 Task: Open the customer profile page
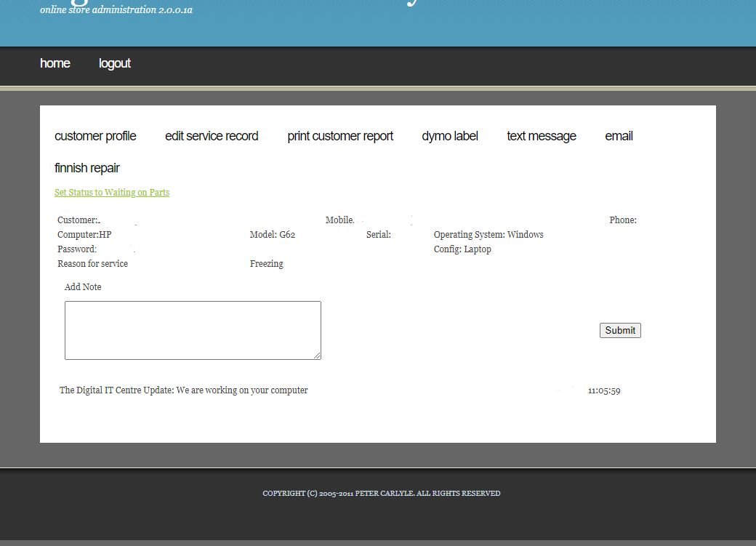tap(95, 137)
